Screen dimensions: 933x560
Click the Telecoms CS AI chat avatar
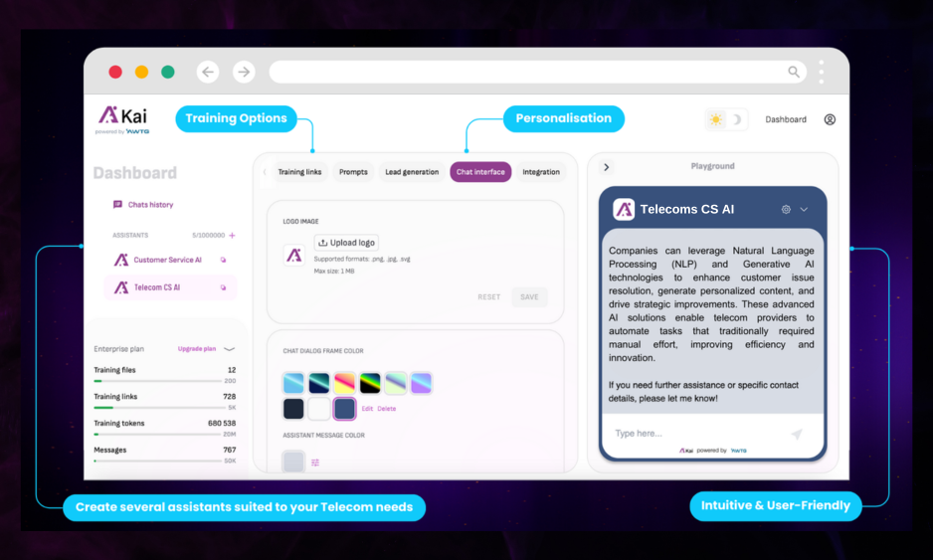tap(624, 210)
